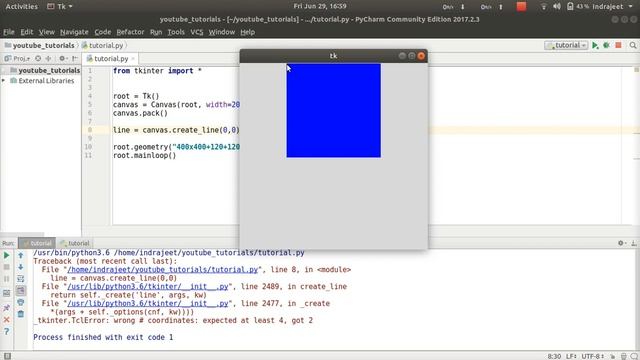Pin the Run tab with pin icon
This screenshot has width=640, height=360.
[x=7, y=307]
